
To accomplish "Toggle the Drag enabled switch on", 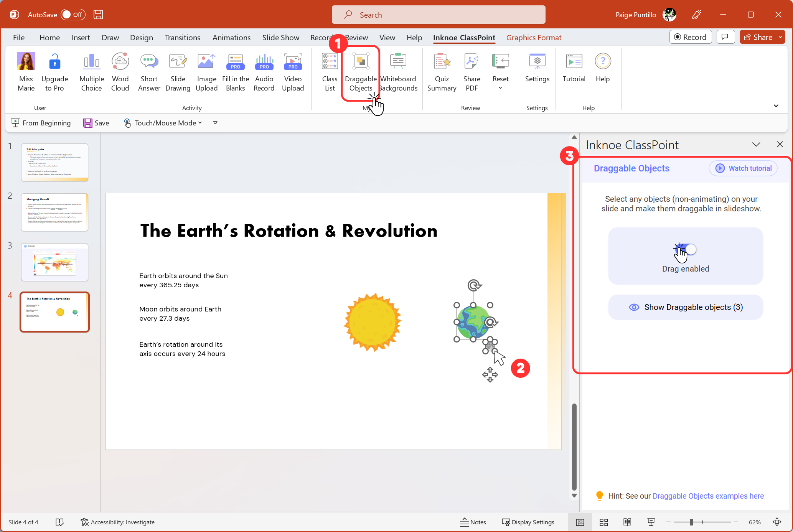I will [x=686, y=248].
